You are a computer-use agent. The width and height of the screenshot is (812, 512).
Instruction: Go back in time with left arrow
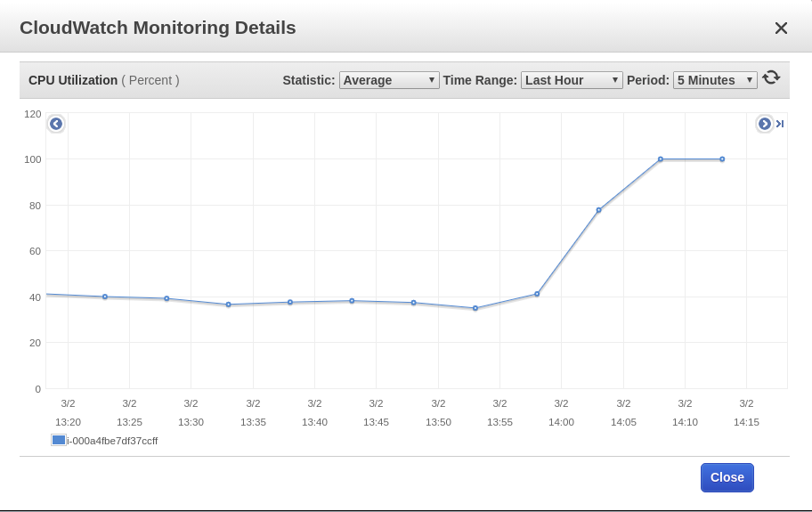click(56, 124)
